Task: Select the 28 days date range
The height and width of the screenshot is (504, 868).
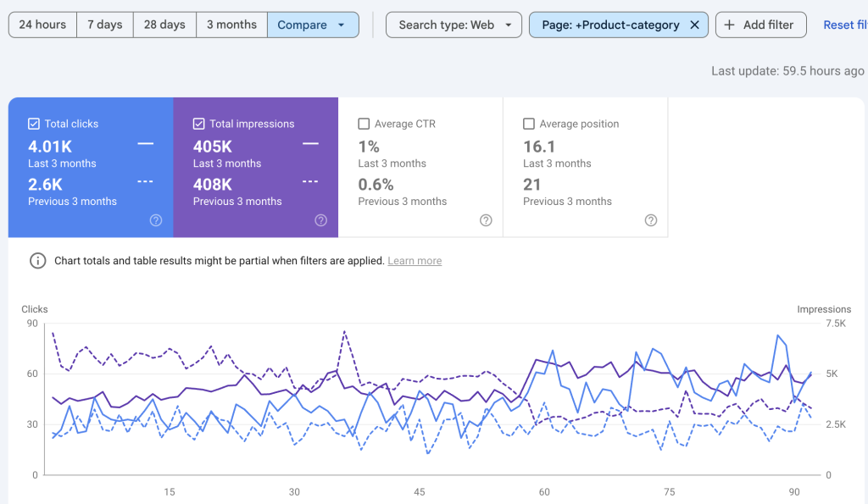Action: (x=164, y=25)
